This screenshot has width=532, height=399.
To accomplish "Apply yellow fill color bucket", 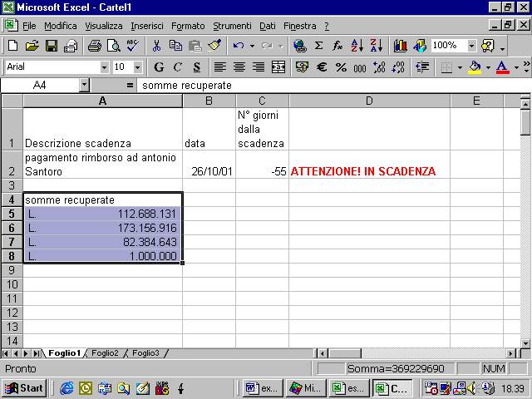I will coord(475,66).
